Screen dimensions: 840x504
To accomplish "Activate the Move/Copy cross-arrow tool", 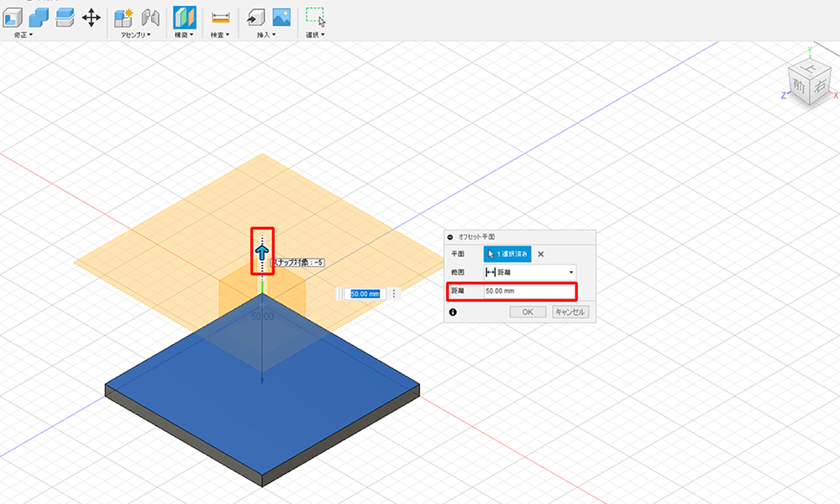I will (x=92, y=17).
